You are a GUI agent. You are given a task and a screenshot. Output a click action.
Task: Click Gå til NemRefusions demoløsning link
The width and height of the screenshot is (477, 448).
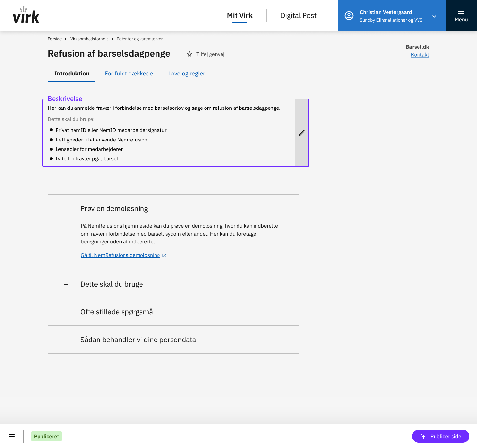[x=120, y=255]
